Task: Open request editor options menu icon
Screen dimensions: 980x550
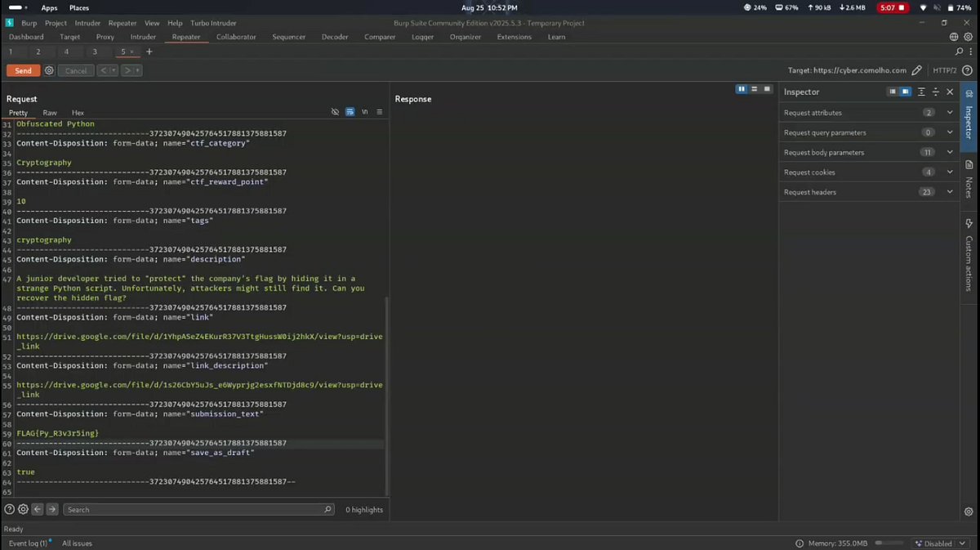Action: pos(380,112)
